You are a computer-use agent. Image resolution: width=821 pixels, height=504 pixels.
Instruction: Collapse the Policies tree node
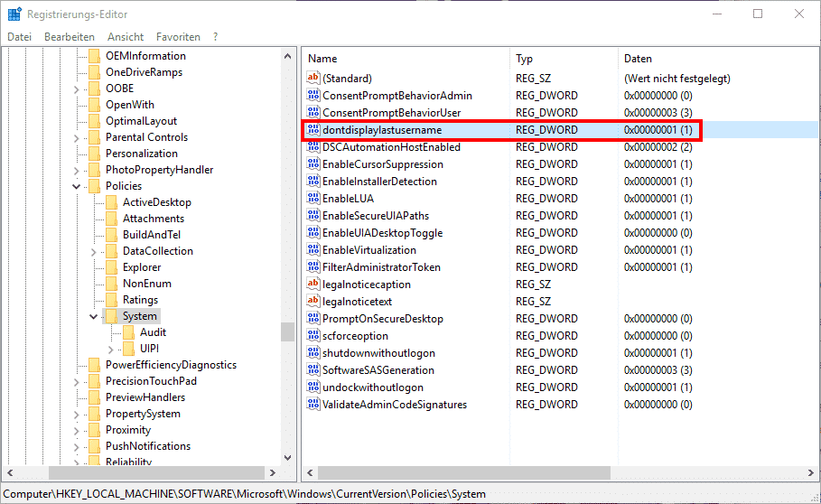tap(77, 186)
